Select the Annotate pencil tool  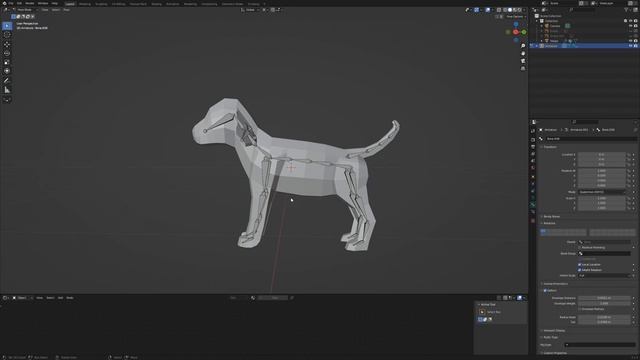point(7,81)
